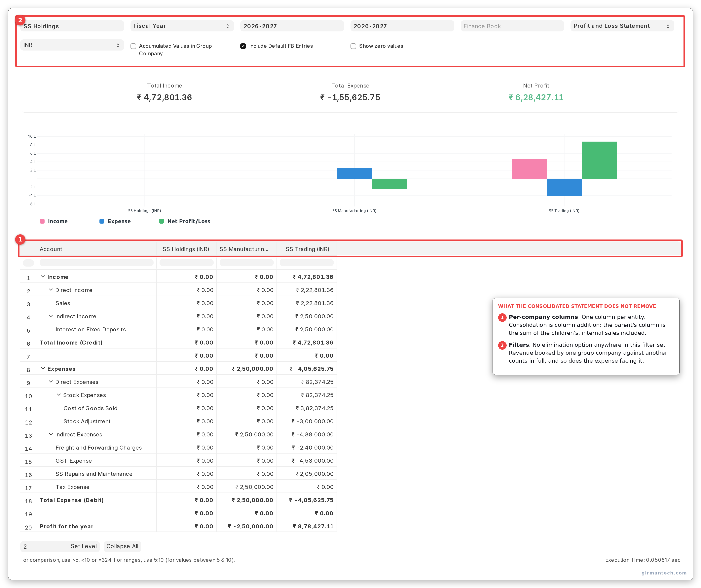701x588 pixels.
Task: Collapse the Direct Income group
Action: 51,290
